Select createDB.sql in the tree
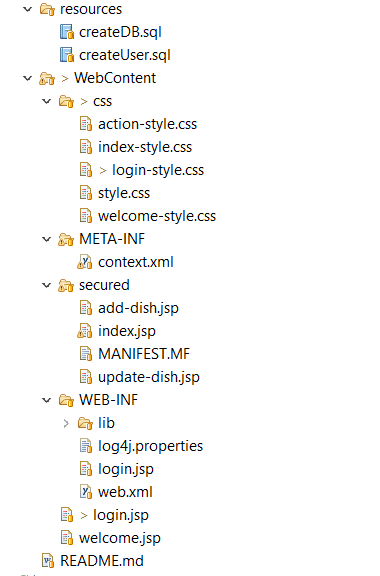380x576 pixels. 120,32
